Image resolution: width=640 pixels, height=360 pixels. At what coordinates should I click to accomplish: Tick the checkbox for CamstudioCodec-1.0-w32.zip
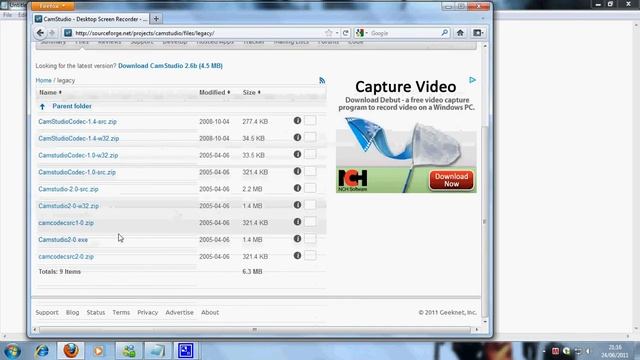coord(310,154)
